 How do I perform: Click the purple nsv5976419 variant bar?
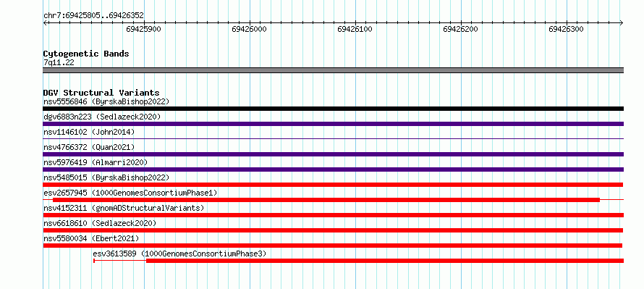[333, 169]
